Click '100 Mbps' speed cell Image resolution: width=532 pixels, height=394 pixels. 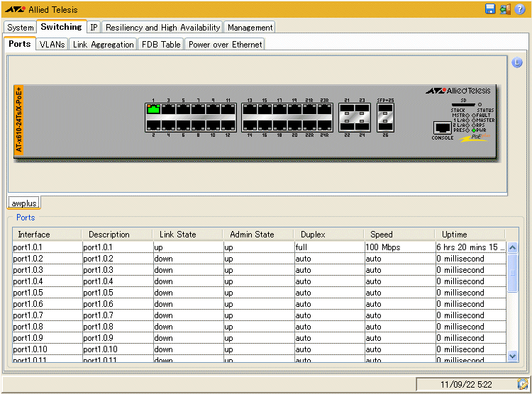(x=399, y=247)
